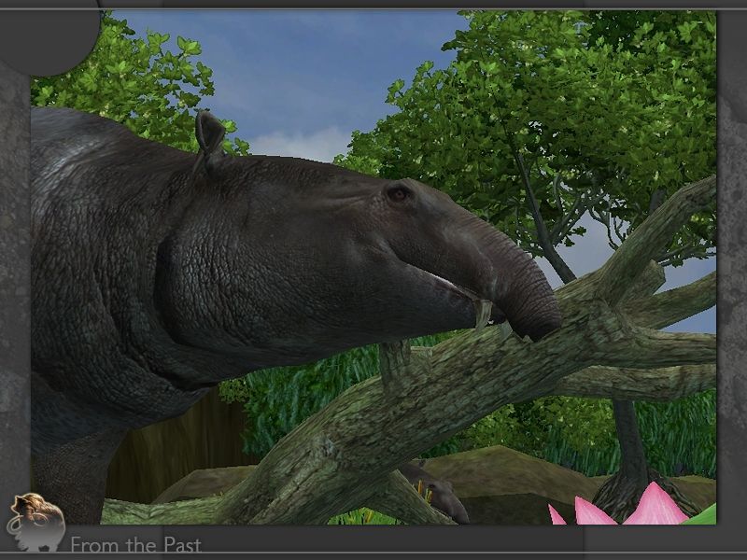Select the "From the Past" caption text
747x560 pixels.
pyautogui.click(x=135, y=544)
